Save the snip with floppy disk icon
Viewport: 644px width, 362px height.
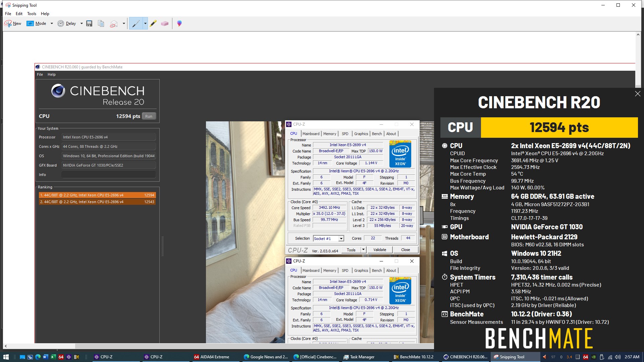click(x=89, y=23)
